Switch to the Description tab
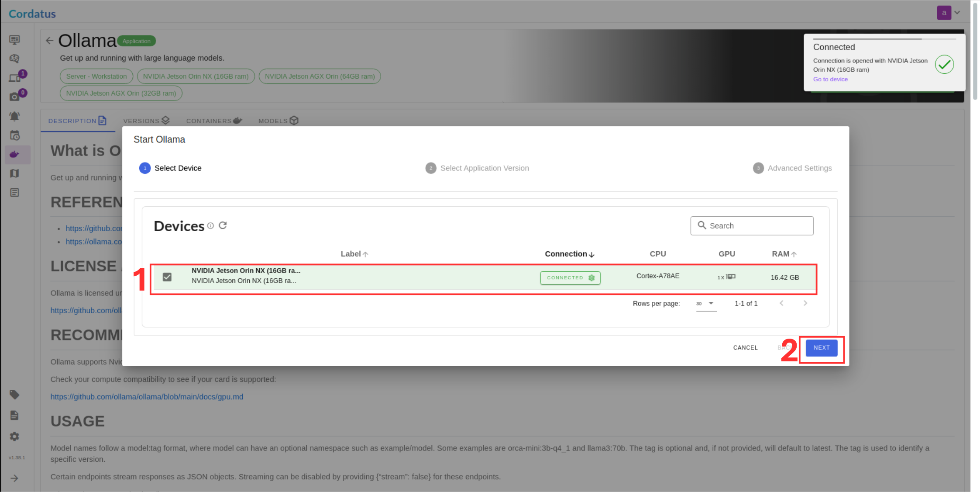980x492 pixels. (x=77, y=121)
